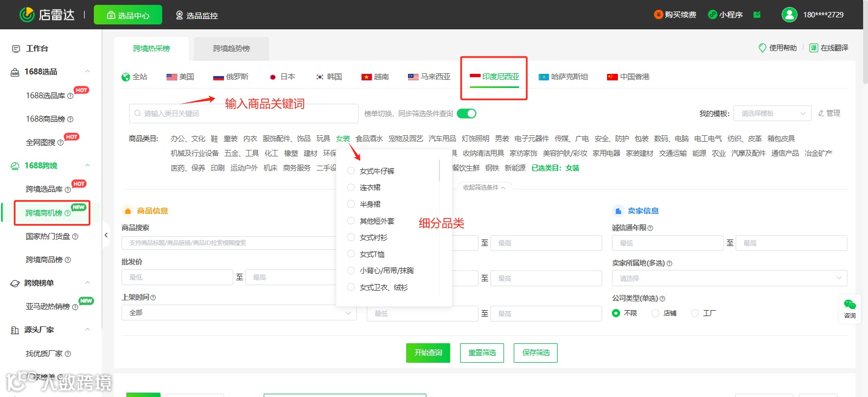Choose 女式T恤 subcategory radio

(351, 254)
